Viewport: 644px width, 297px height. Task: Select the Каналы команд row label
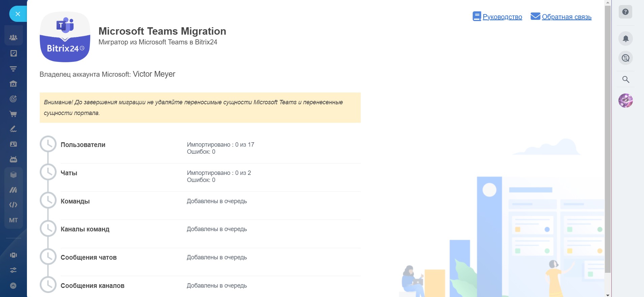tap(85, 229)
